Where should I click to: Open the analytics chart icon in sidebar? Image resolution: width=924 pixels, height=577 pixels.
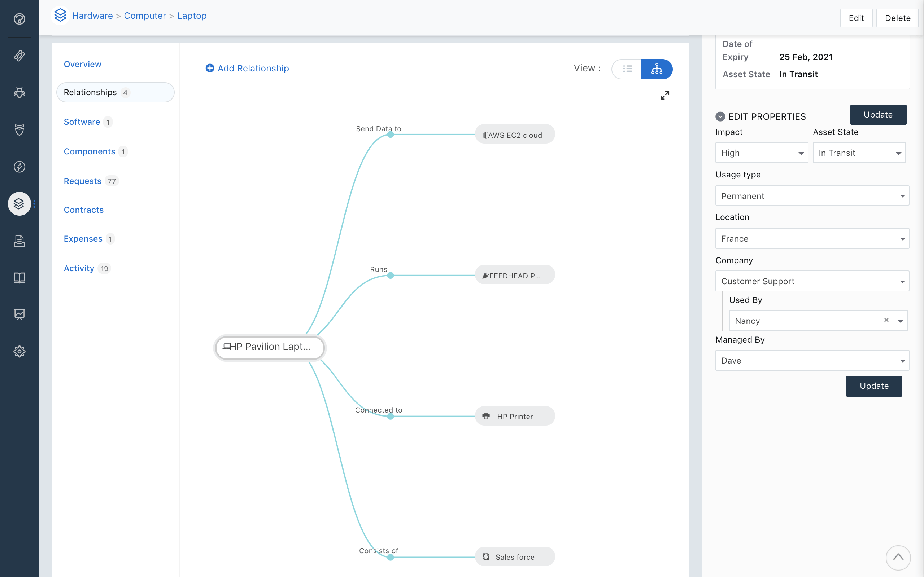[x=19, y=314]
